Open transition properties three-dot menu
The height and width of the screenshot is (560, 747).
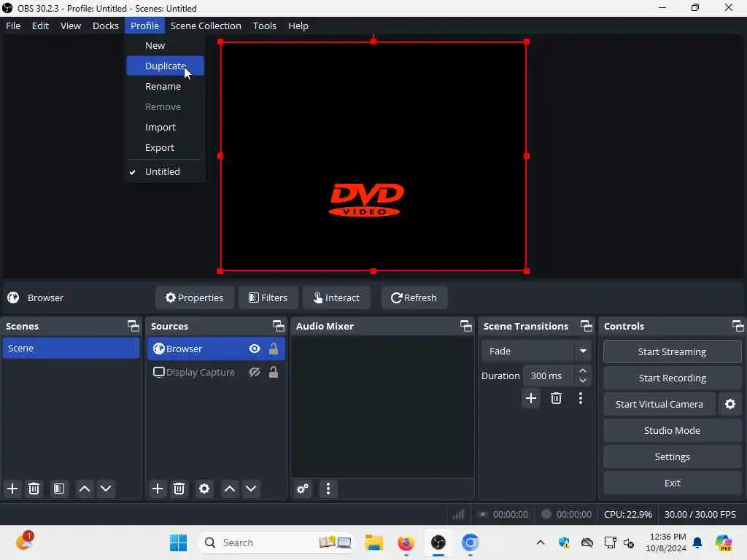pyautogui.click(x=581, y=398)
